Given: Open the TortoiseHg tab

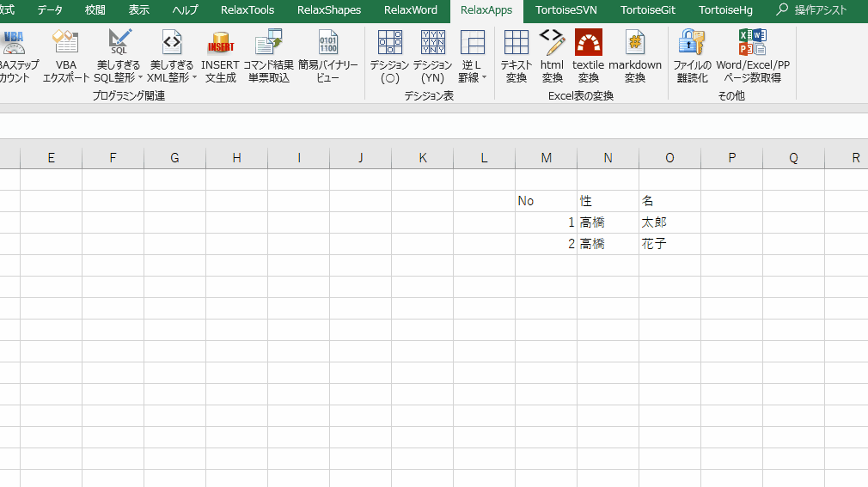Looking at the screenshot, I should point(725,10).
